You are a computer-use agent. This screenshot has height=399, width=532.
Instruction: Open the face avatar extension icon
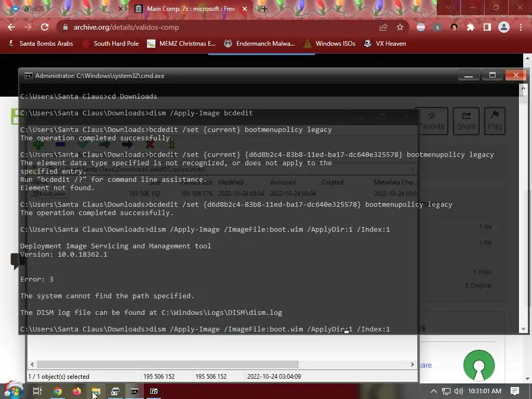pos(454,27)
